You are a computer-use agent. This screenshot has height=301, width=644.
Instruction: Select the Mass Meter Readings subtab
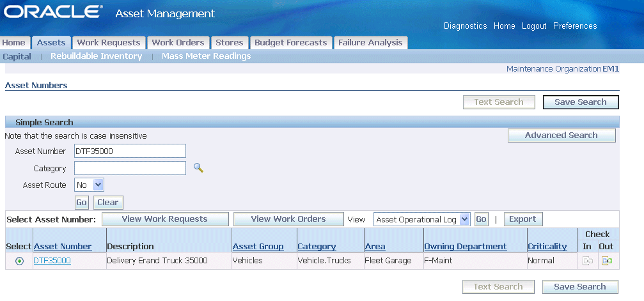tap(206, 56)
